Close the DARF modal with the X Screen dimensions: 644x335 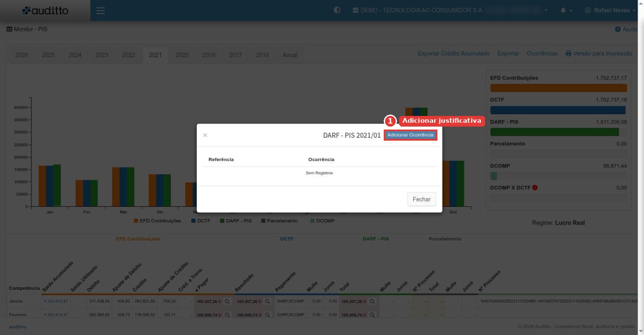tap(205, 135)
